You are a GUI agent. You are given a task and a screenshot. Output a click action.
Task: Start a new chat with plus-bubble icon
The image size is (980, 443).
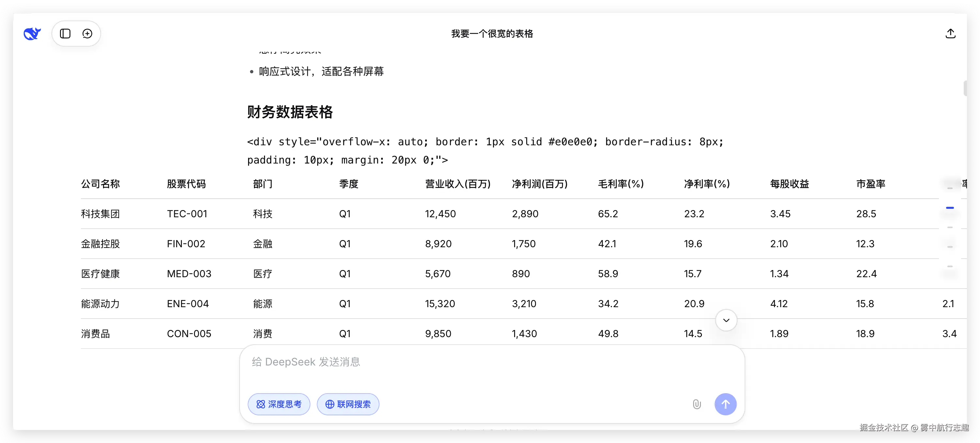coord(87,34)
